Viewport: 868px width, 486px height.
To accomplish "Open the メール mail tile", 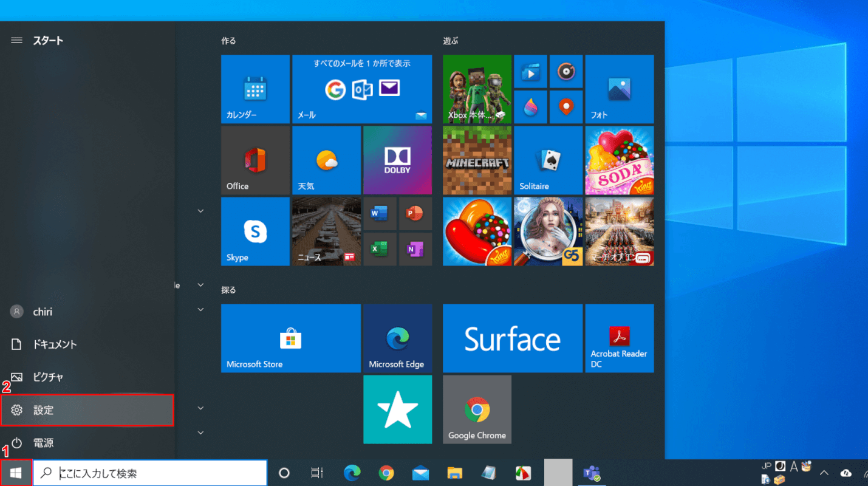I will pos(362,89).
